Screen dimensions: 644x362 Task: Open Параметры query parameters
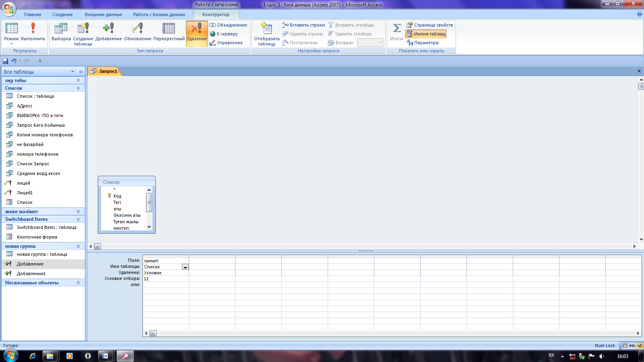click(423, 43)
